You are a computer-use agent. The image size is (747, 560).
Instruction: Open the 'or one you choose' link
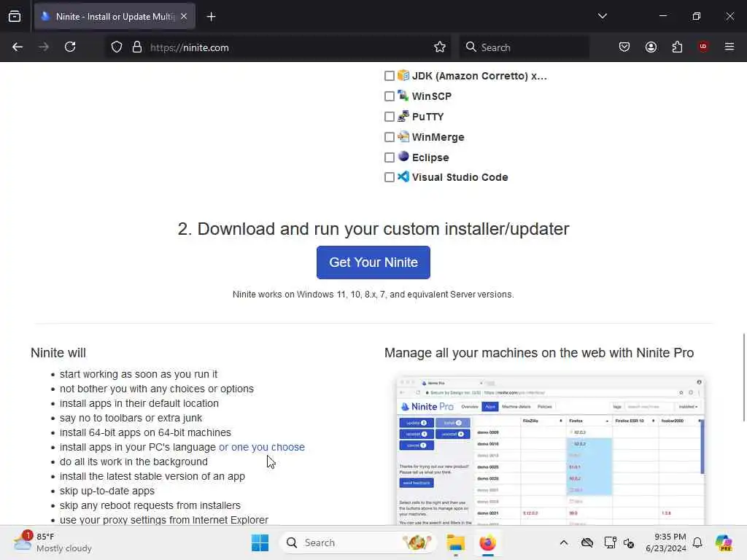click(262, 447)
